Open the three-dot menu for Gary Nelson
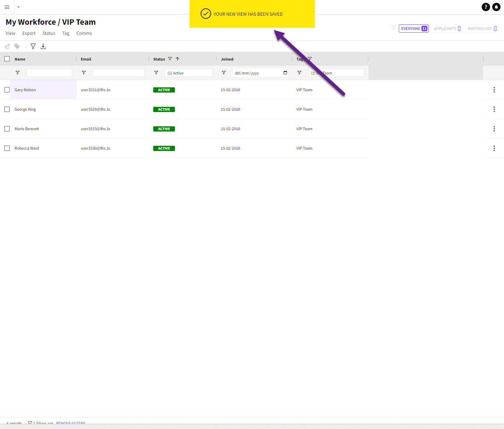This screenshot has height=429, width=504. click(x=494, y=90)
